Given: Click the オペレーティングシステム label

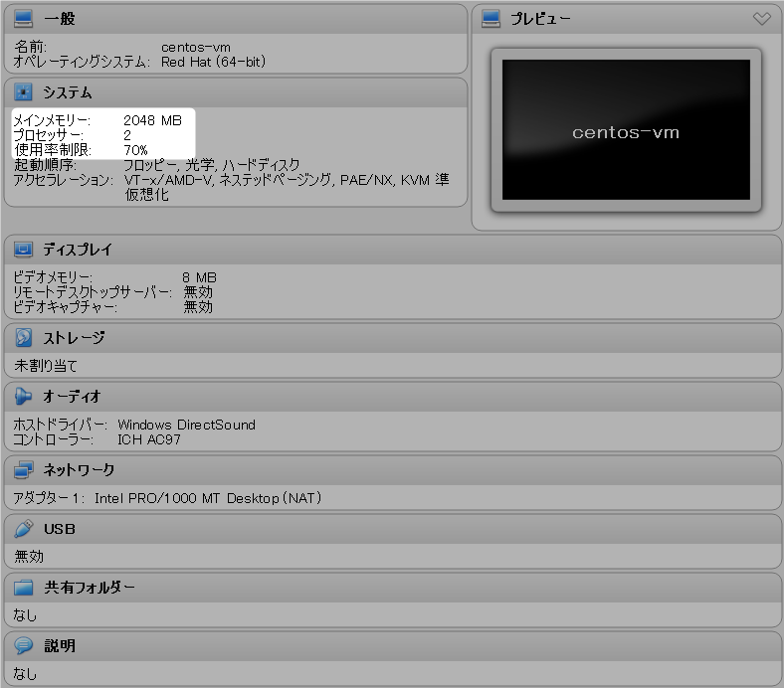Looking at the screenshot, I should [x=82, y=62].
